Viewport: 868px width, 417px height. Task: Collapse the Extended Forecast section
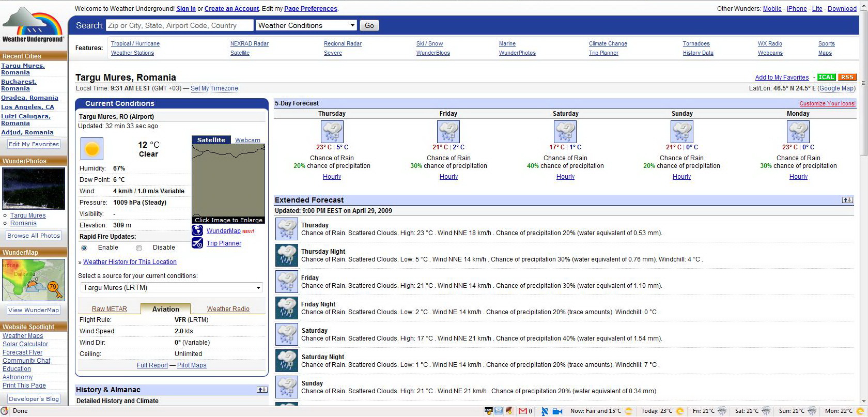847,200
